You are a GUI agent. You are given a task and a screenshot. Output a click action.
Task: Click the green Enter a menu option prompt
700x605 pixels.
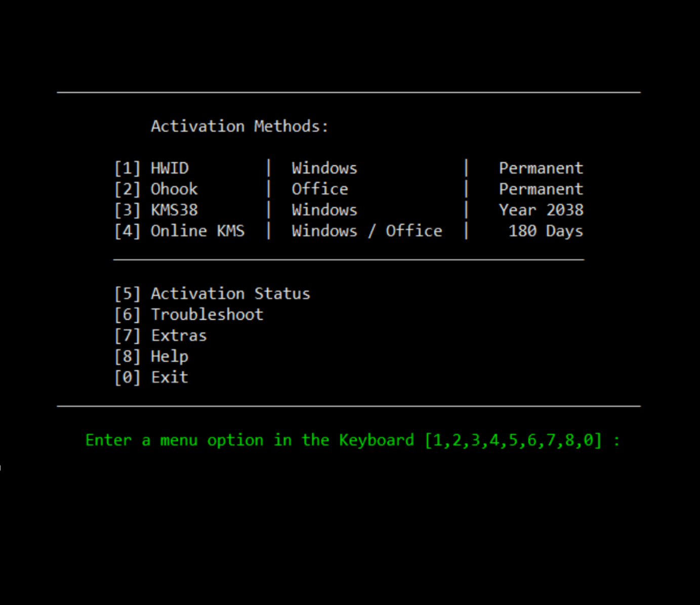point(250,440)
